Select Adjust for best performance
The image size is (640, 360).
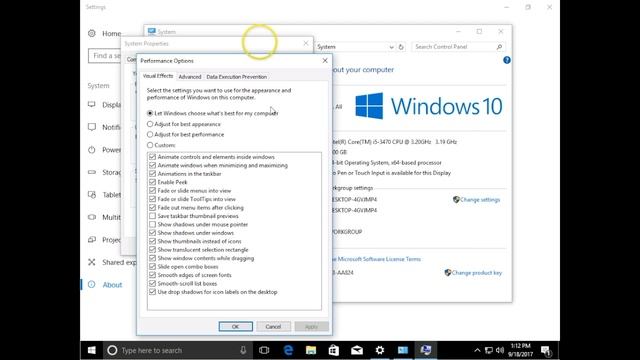pyautogui.click(x=185, y=134)
